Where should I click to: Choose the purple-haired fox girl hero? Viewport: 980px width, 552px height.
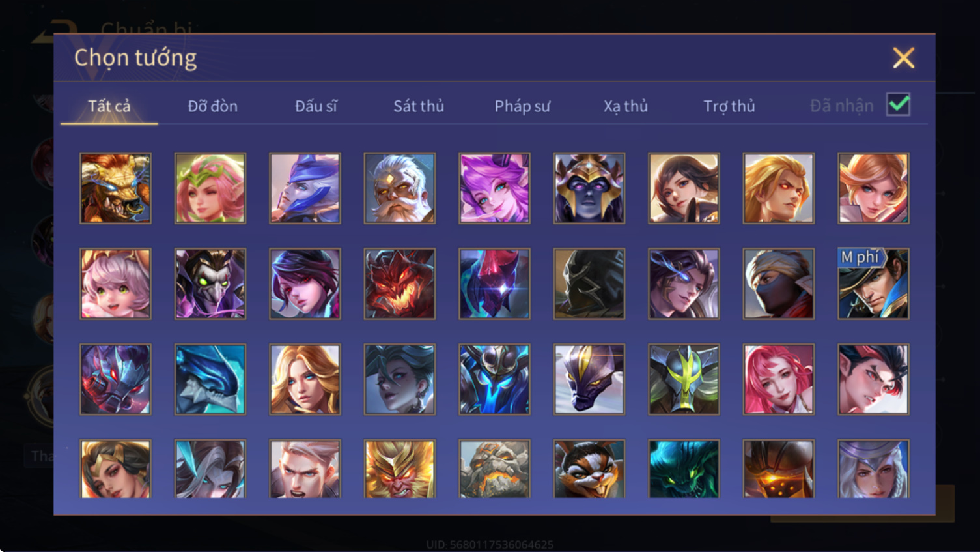pos(494,188)
